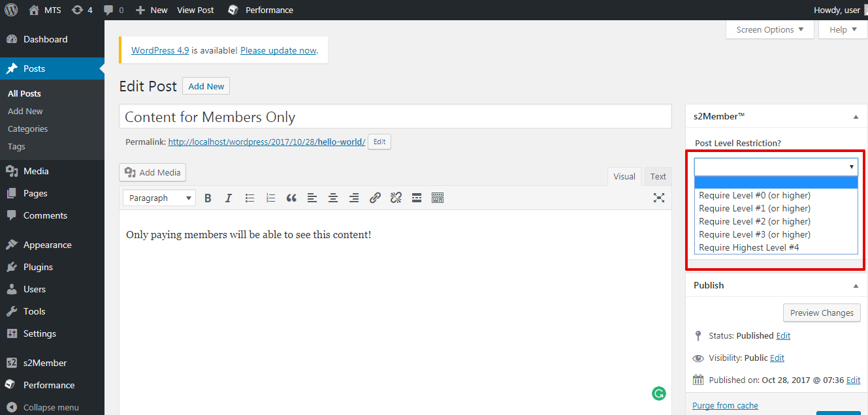Click the Insert link icon
The image size is (868, 415).
tap(375, 198)
